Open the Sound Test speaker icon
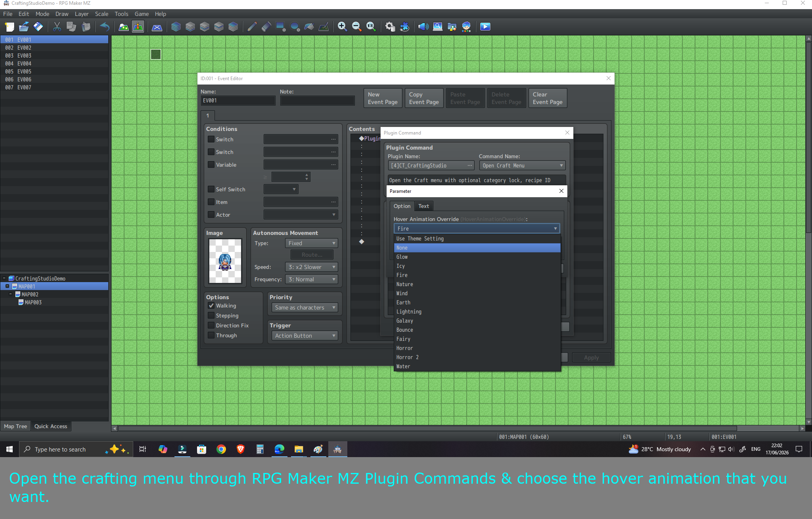 423,27
